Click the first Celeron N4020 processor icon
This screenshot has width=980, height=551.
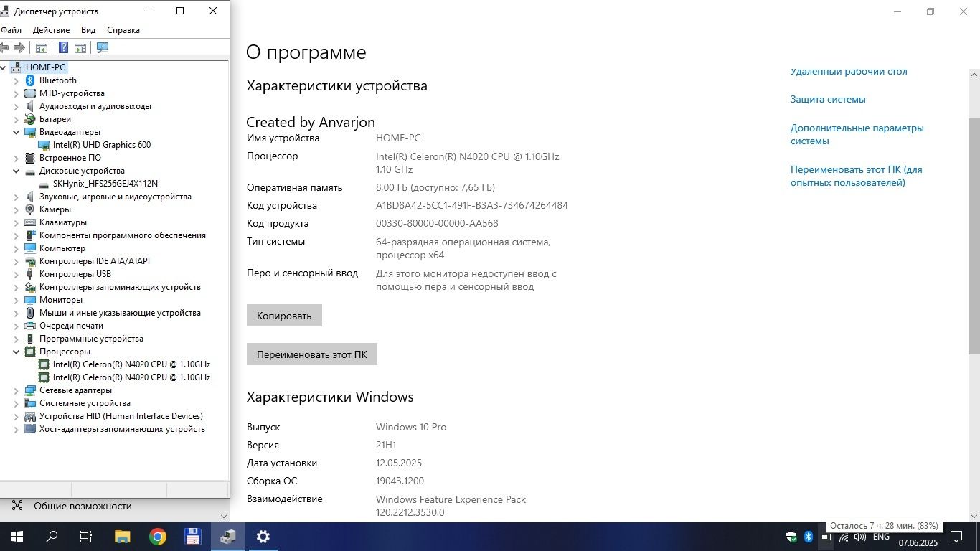[x=44, y=364]
